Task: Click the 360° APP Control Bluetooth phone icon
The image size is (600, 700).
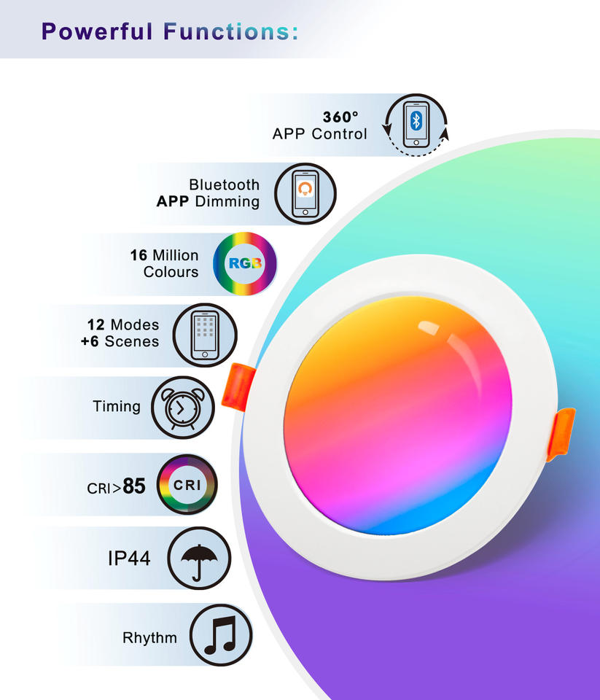Action: (x=416, y=125)
